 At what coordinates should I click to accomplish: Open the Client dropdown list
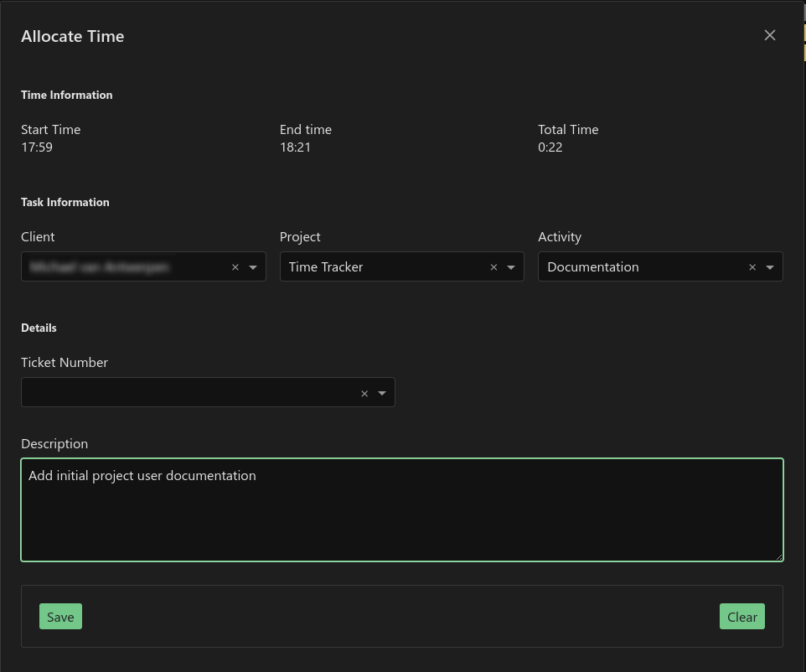[x=254, y=266]
